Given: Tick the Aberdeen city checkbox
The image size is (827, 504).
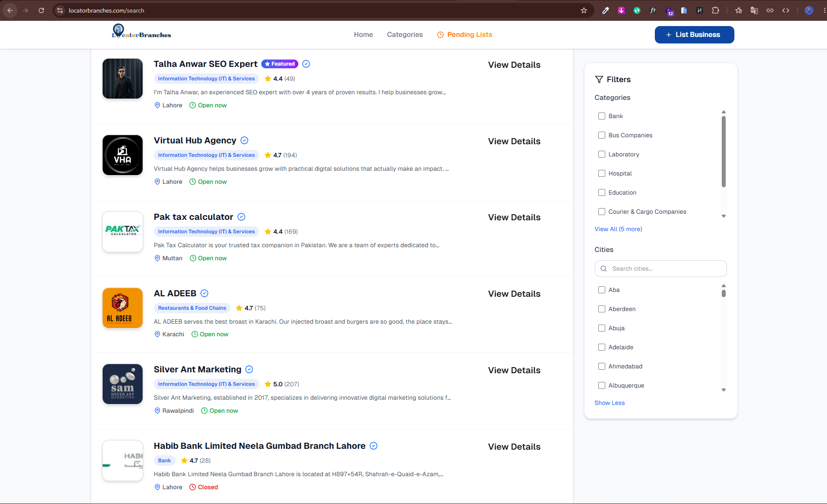Looking at the screenshot, I should [x=602, y=309].
